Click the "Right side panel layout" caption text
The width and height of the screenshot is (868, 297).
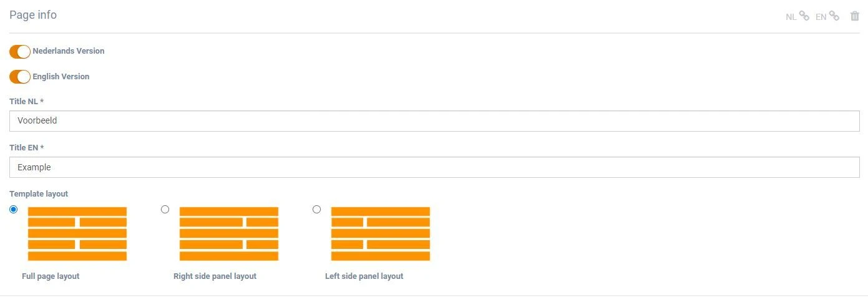[215, 276]
